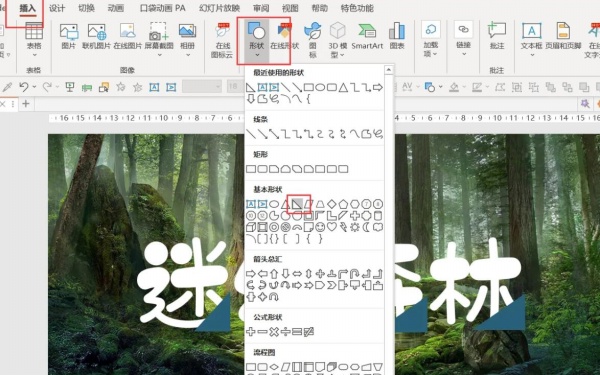Screen dimensions: 600x375
Task: Open the 动画 animations tab
Action: [x=115, y=8]
